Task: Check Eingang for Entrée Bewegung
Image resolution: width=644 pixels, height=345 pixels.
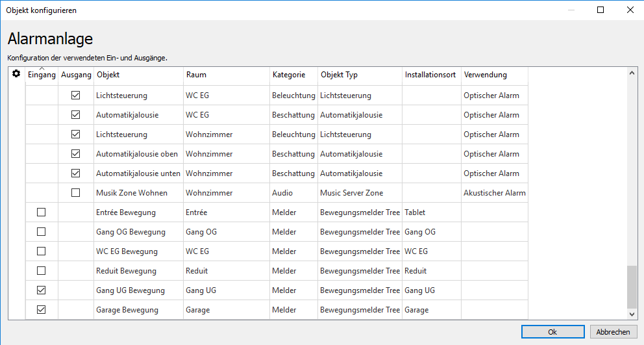Action: [42, 212]
